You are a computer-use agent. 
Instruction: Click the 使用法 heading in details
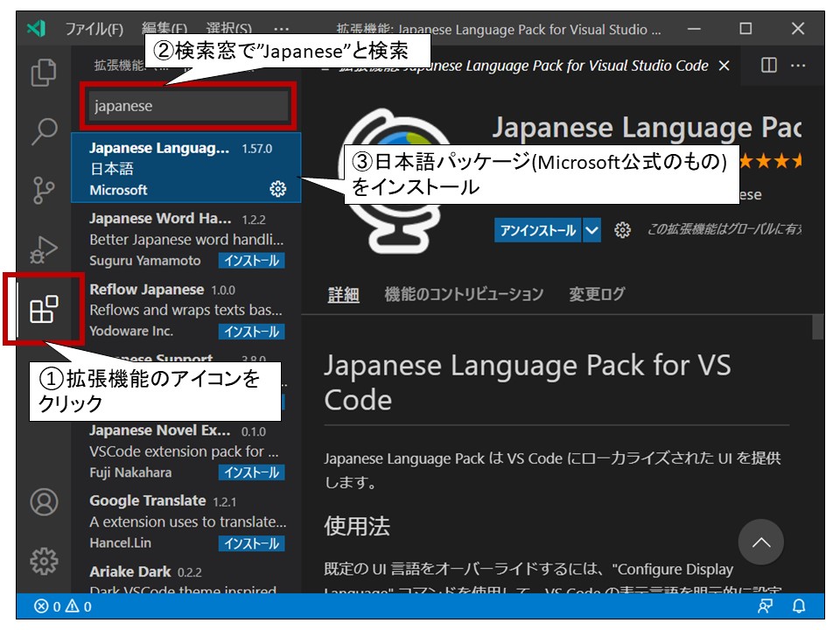(357, 526)
